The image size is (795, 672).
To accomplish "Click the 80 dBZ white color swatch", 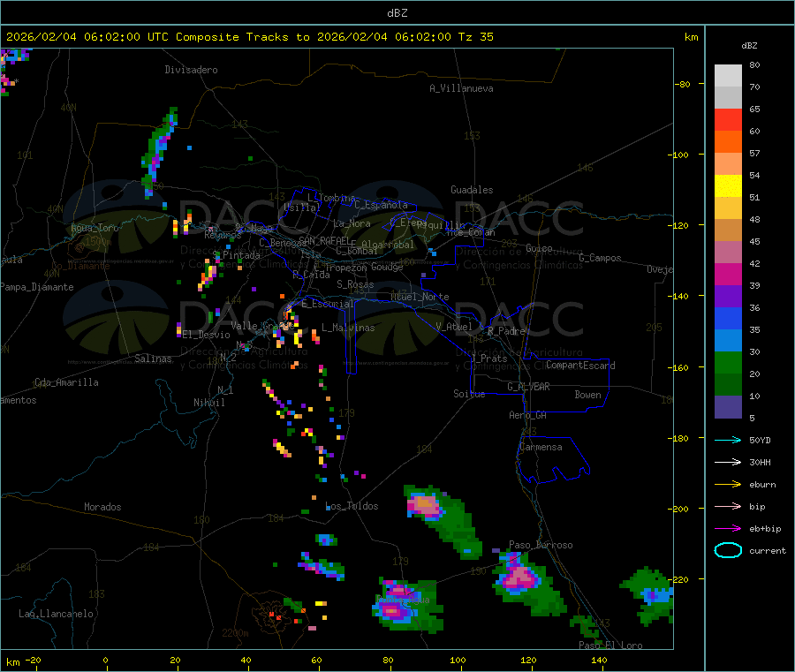I will (728, 76).
